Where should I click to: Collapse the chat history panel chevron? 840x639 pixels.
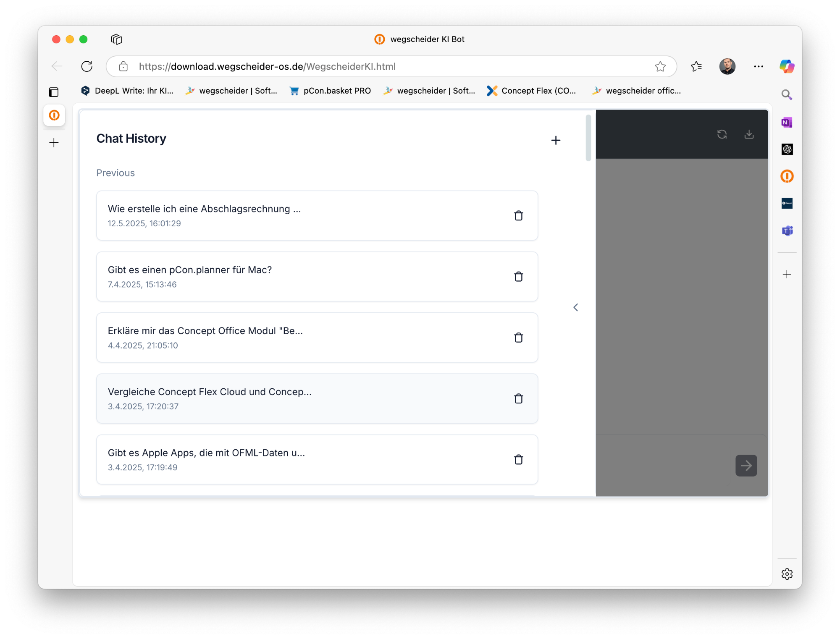click(x=575, y=307)
